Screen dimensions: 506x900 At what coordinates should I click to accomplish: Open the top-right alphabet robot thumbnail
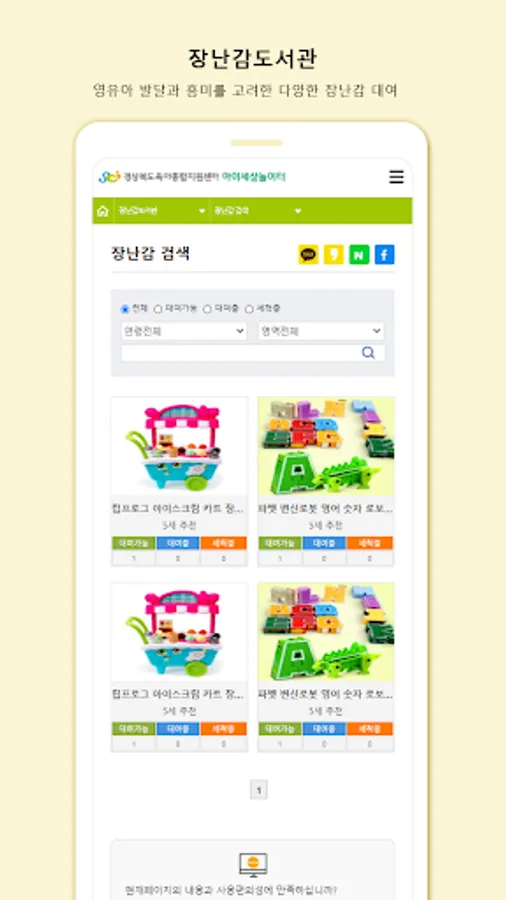click(x=326, y=446)
